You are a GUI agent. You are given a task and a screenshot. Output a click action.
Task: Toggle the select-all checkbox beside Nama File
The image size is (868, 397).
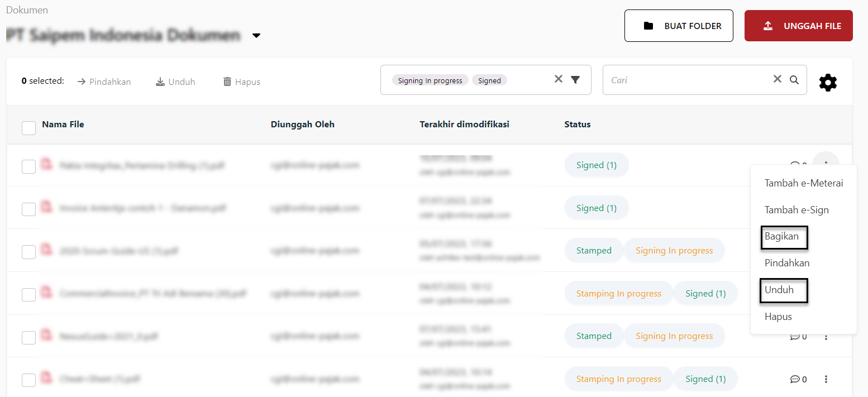(28, 128)
